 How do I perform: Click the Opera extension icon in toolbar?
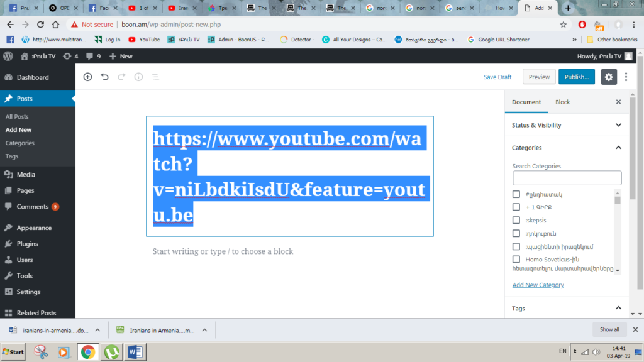(x=582, y=25)
